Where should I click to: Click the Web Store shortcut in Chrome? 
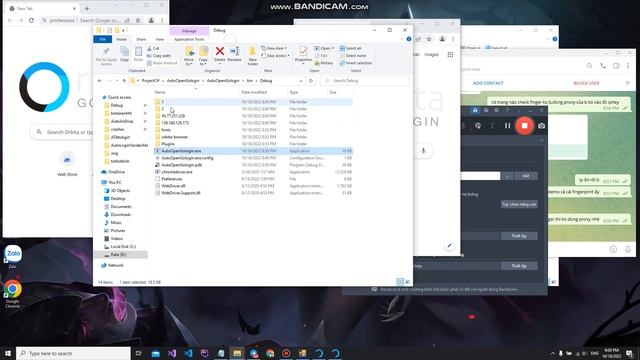click(67, 164)
